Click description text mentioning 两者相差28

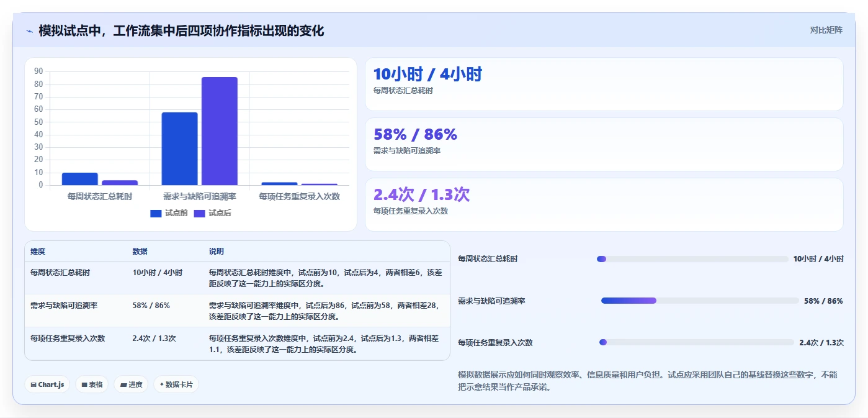tap(326, 311)
